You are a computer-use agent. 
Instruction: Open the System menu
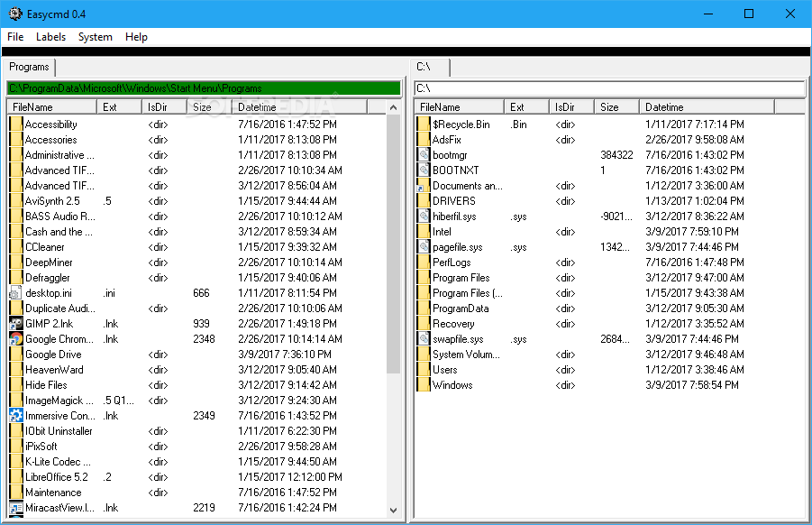click(x=96, y=37)
